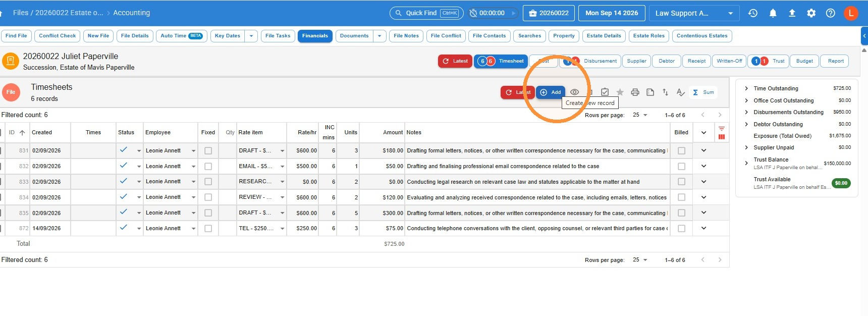Click the sort up-down arrows icon
Image resolution: width=868 pixels, height=316 pixels.
click(665, 92)
